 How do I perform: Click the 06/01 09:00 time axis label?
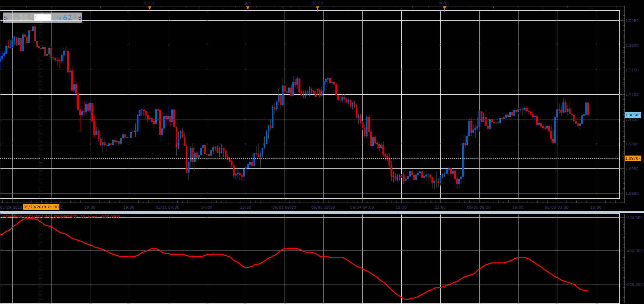pos(284,207)
